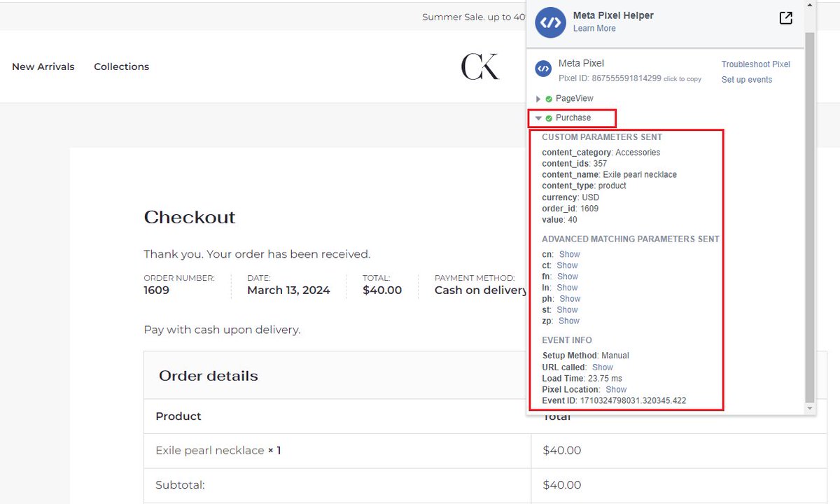Open Meta Pixel Helper in new window

click(x=786, y=18)
